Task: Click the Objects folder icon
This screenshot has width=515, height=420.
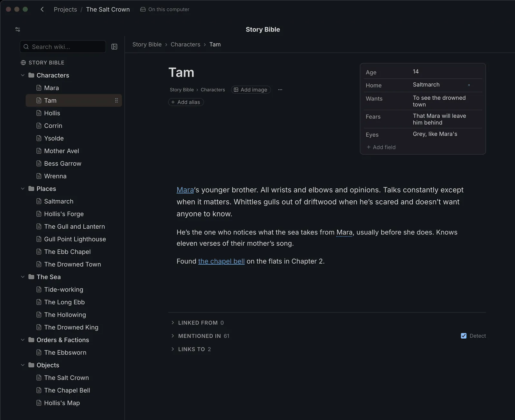Action: 31,365
